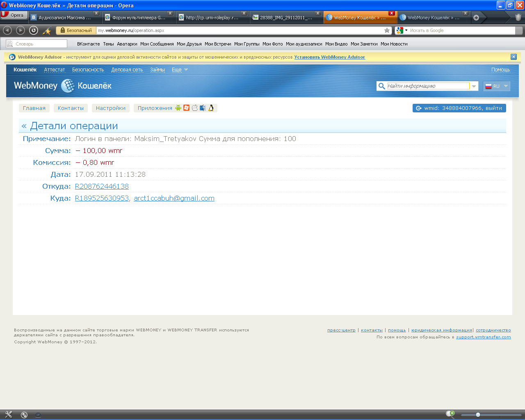Image resolution: width=525 pixels, height=420 pixels.
Task: Click the secure site badge Безопасный
Action: coord(76,30)
